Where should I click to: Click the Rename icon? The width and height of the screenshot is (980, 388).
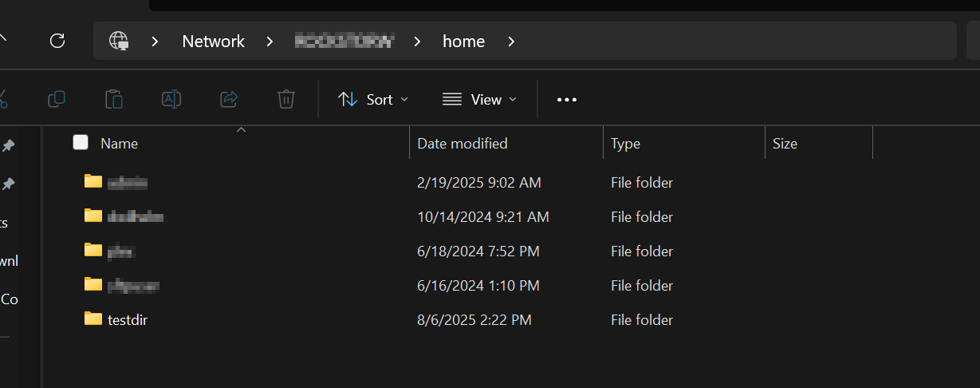point(171,99)
